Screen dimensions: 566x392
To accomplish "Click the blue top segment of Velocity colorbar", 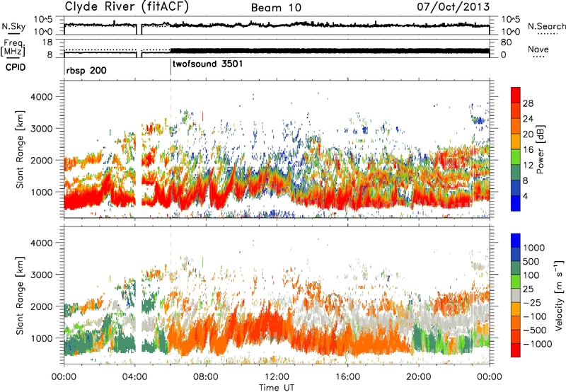I will coord(516,241).
